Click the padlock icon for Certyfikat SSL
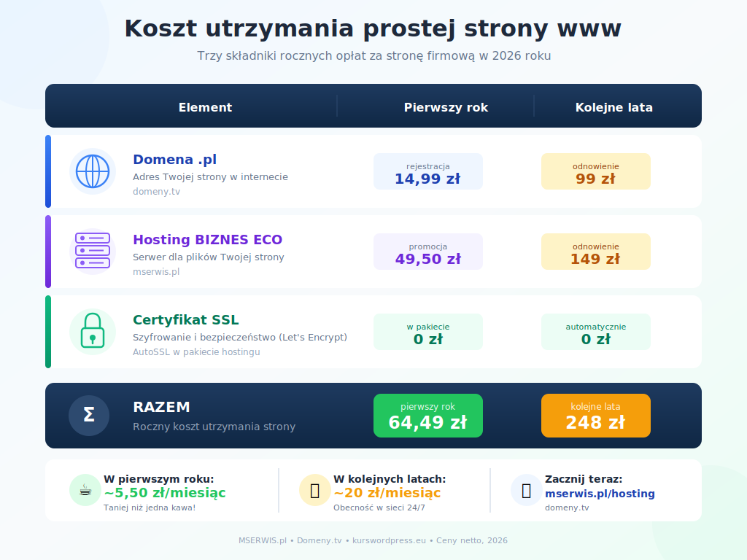 pyautogui.click(x=92, y=331)
